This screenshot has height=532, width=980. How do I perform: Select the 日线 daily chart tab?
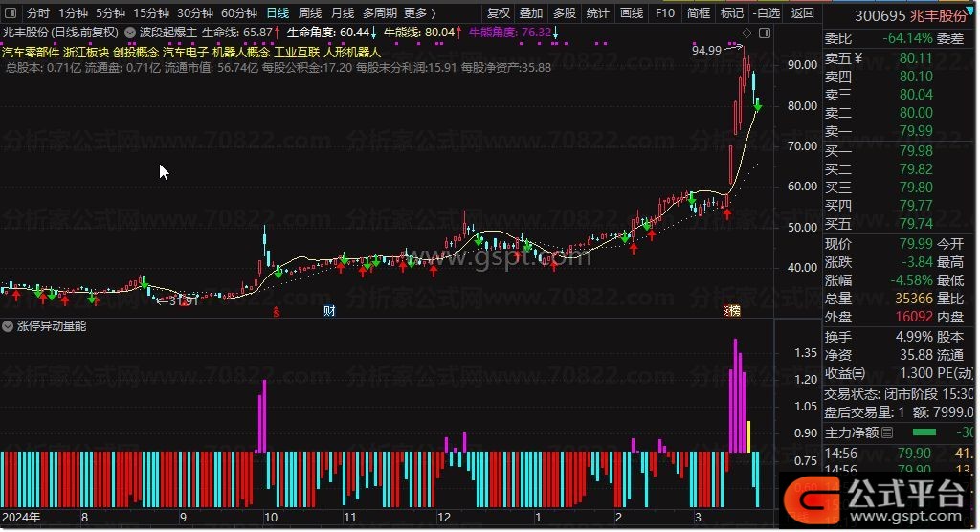tap(278, 12)
